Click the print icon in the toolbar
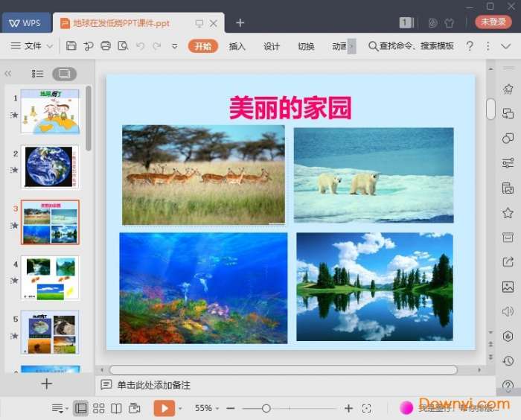The width and height of the screenshot is (521, 420). tap(106, 46)
